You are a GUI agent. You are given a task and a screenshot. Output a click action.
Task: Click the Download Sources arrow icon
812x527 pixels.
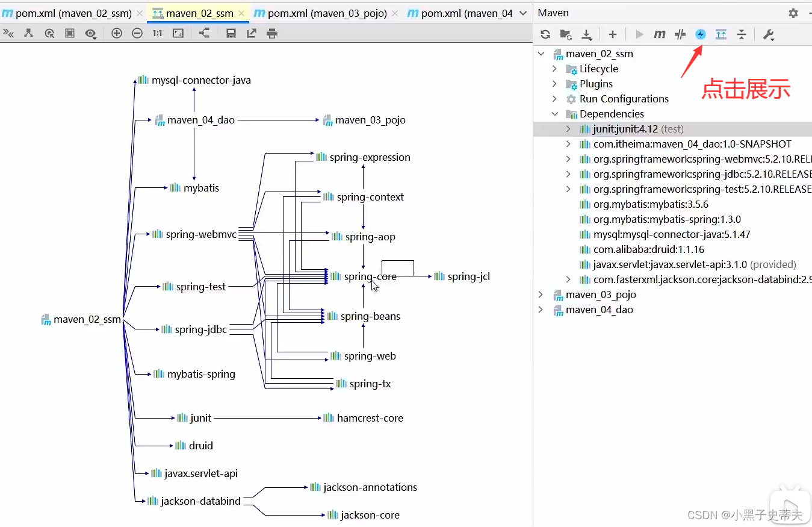(587, 34)
